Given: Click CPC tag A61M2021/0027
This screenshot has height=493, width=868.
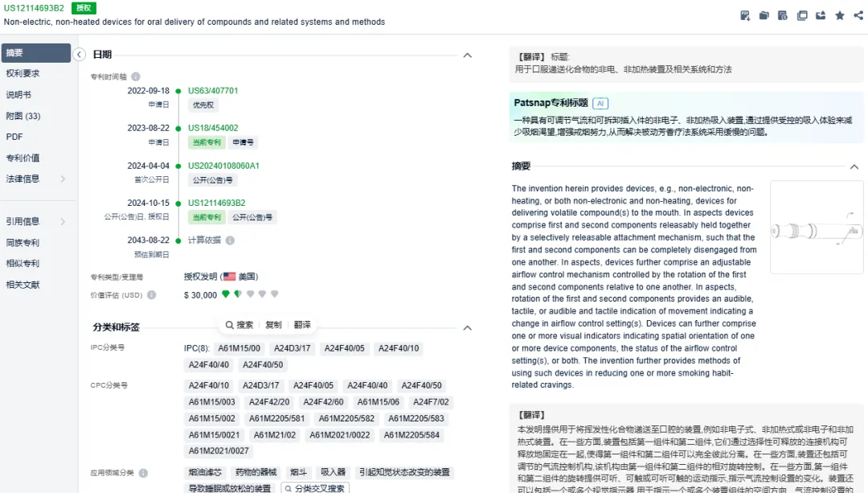Looking at the screenshot, I should pos(219,451).
